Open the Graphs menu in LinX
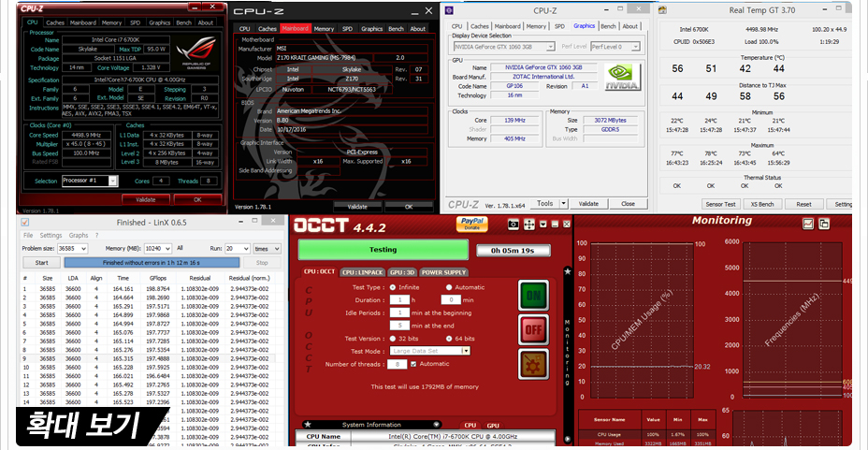868x450 pixels. click(79, 235)
